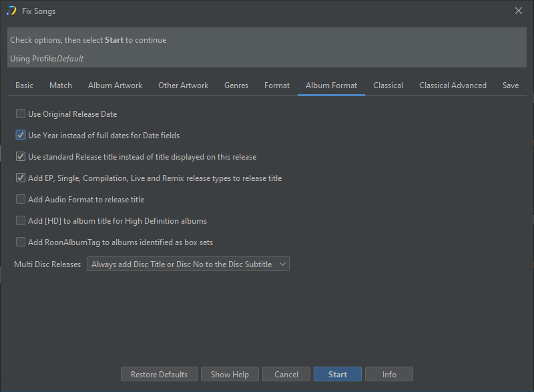Toggle Use standard Release title option
This screenshot has width=534, height=392.
(x=21, y=157)
